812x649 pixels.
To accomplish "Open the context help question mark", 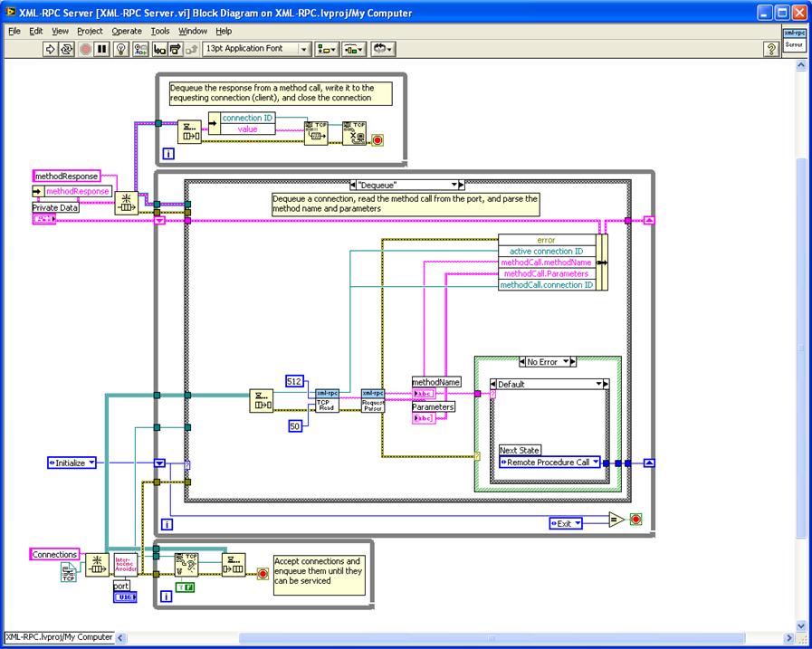I will click(x=771, y=49).
